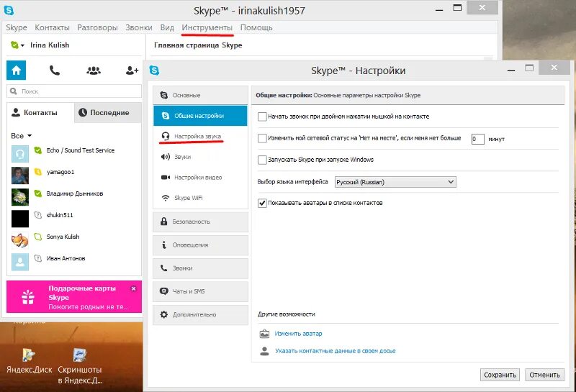Enable Запускать Skype при запуске Windows
Screen dimensions: 576x392
[x=262, y=160]
